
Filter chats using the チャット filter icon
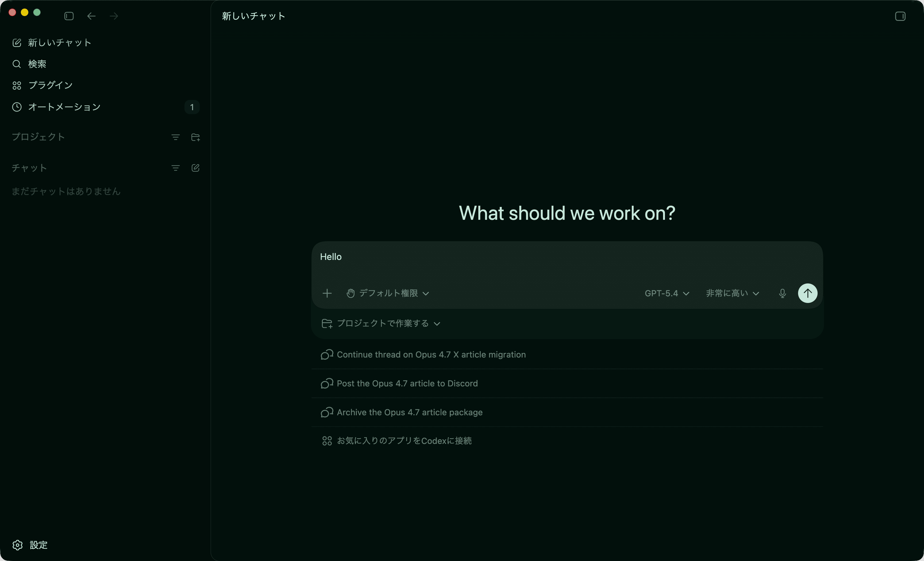(175, 168)
